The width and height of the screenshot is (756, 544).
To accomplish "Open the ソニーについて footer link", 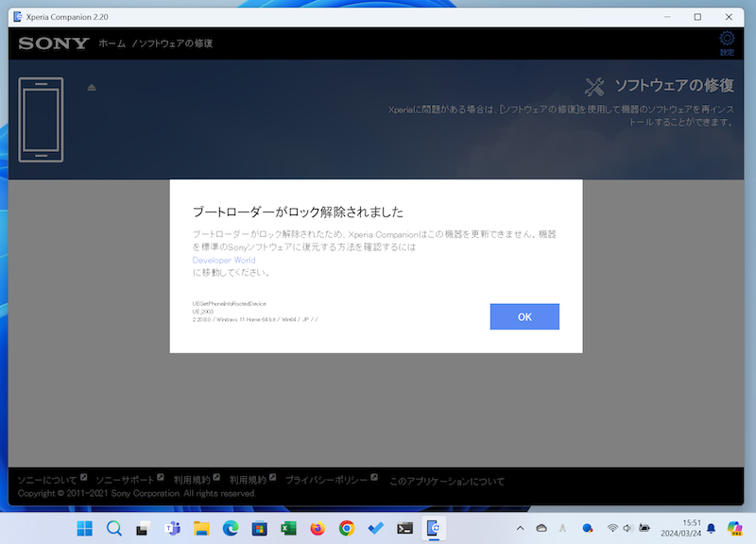I will pyautogui.click(x=47, y=481).
